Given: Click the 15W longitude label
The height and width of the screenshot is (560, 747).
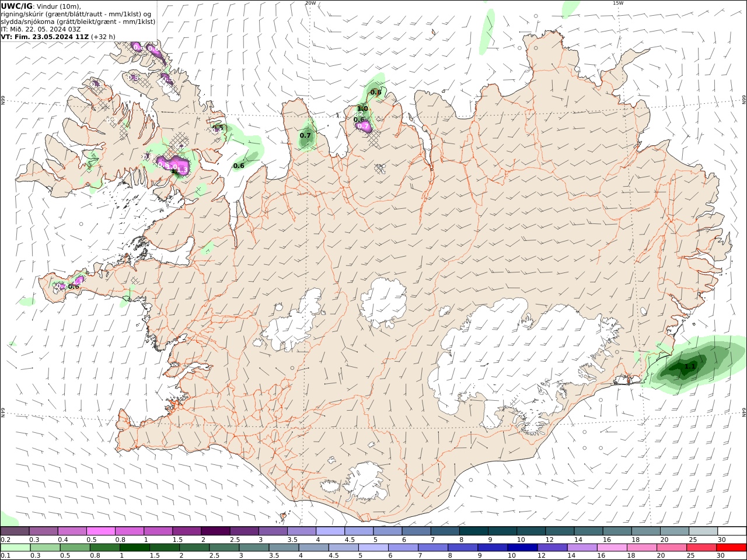Looking at the screenshot, I should click(x=618, y=3).
